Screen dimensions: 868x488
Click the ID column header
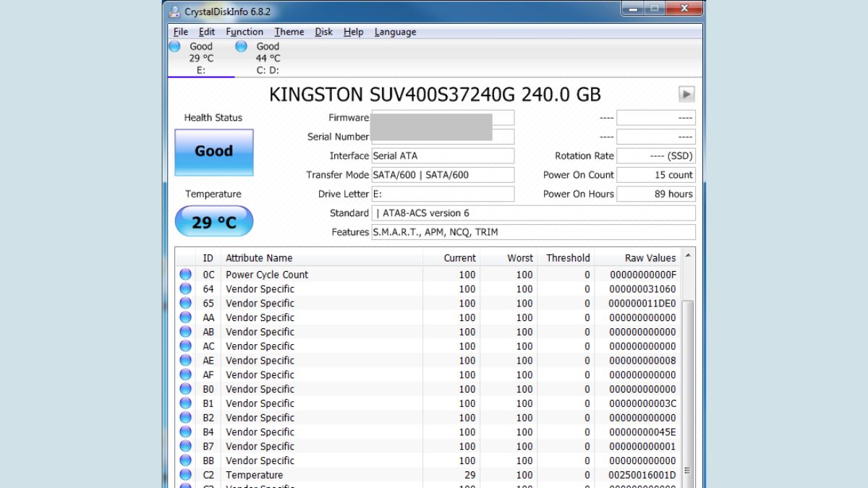pos(208,258)
